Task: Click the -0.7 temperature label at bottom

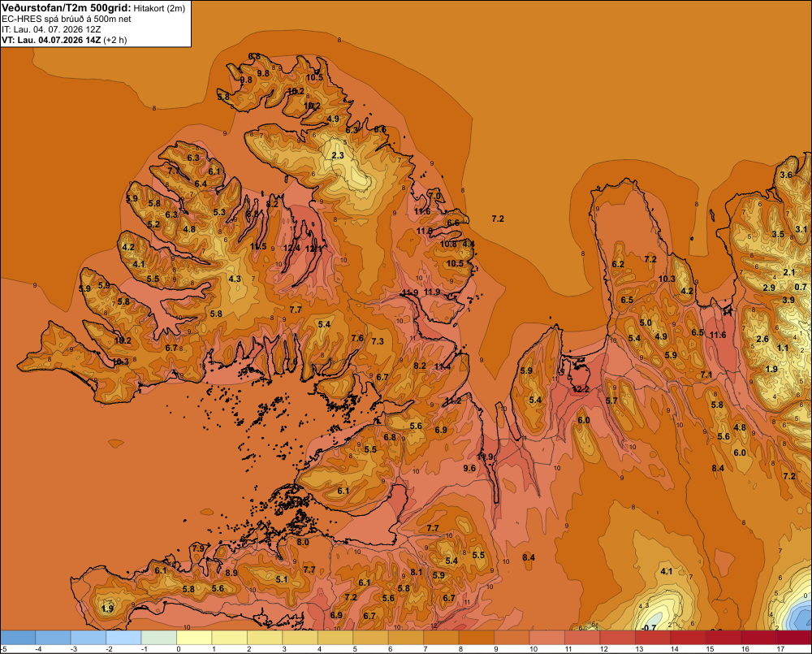Action: pyautogui.click(x=648, y=628)
